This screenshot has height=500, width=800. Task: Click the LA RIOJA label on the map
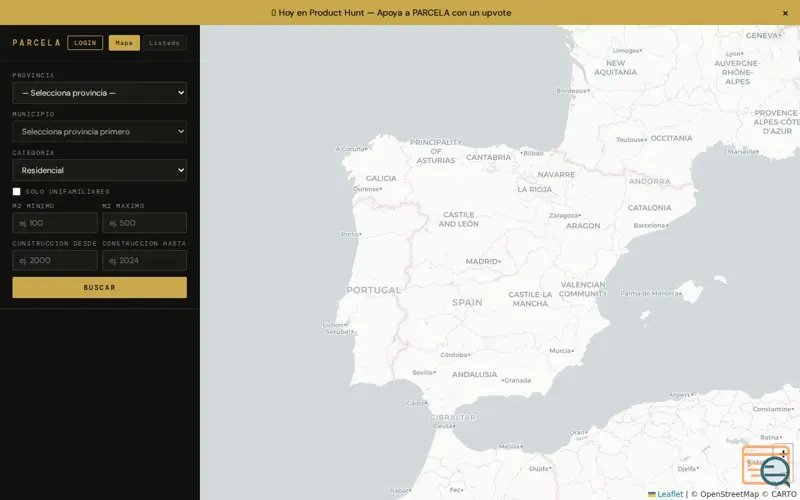535,189
